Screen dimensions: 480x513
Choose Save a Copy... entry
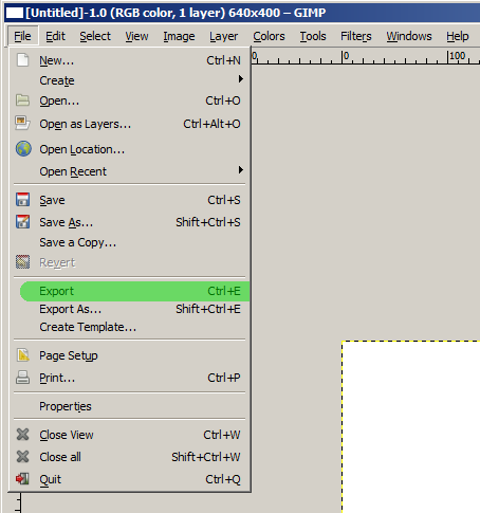[x=130, y=242]
